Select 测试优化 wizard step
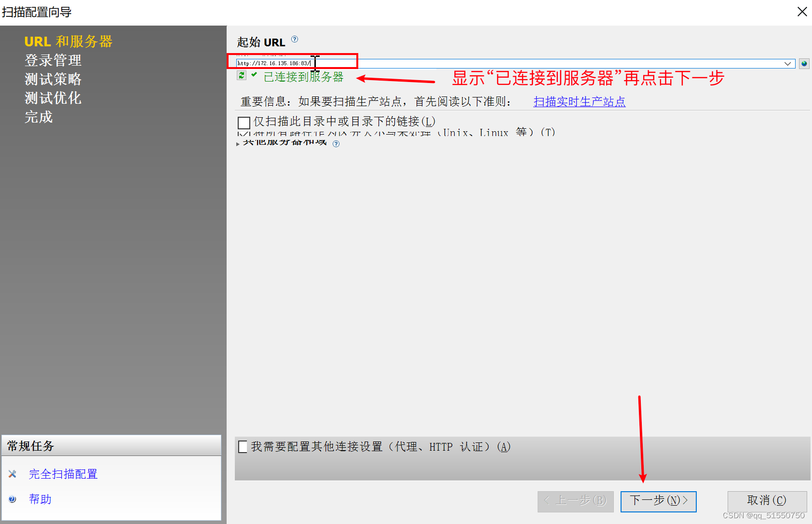 click(x=53, y=98)
